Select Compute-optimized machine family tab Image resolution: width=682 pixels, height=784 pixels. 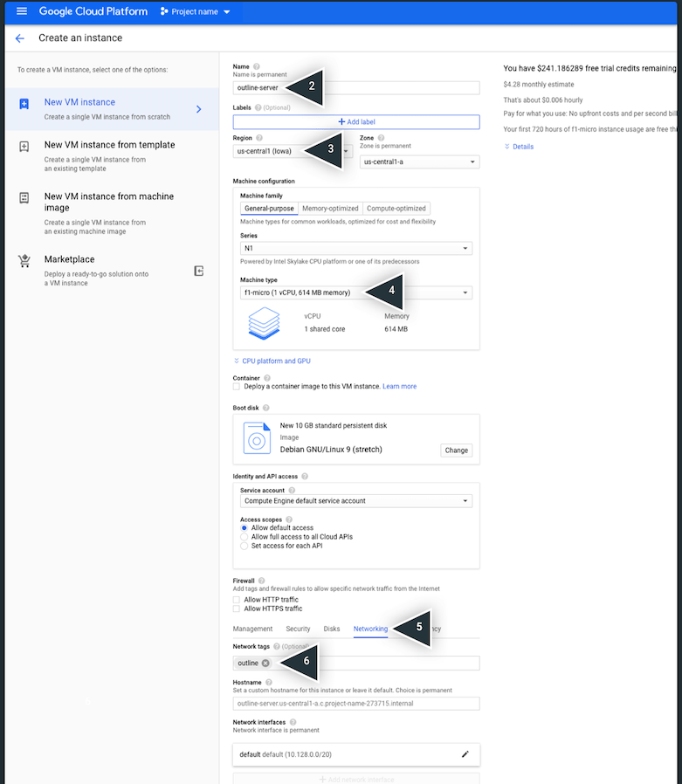pyautogui.click(x=396, y=209)
